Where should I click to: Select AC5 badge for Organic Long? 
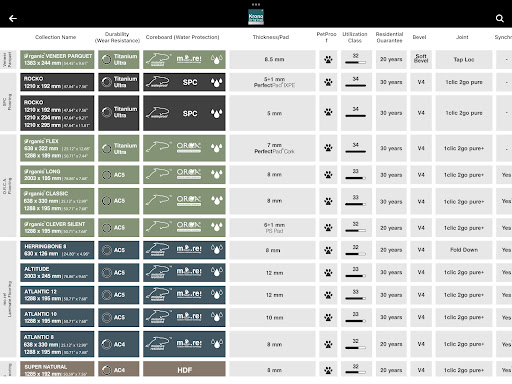coord(119,175)
